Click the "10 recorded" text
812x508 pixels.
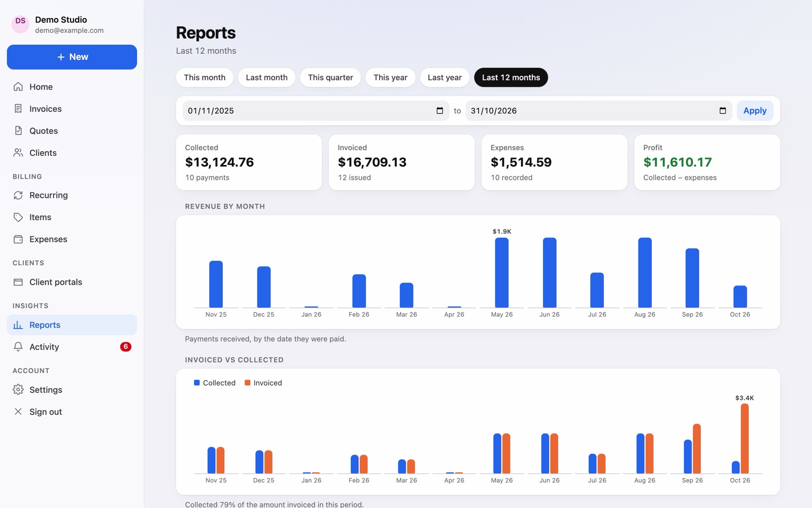512,177
